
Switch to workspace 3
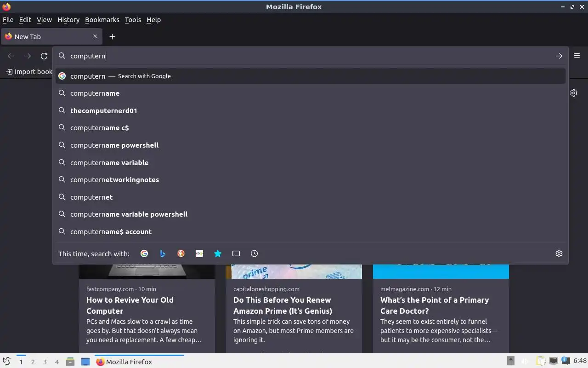pos(45,362)
